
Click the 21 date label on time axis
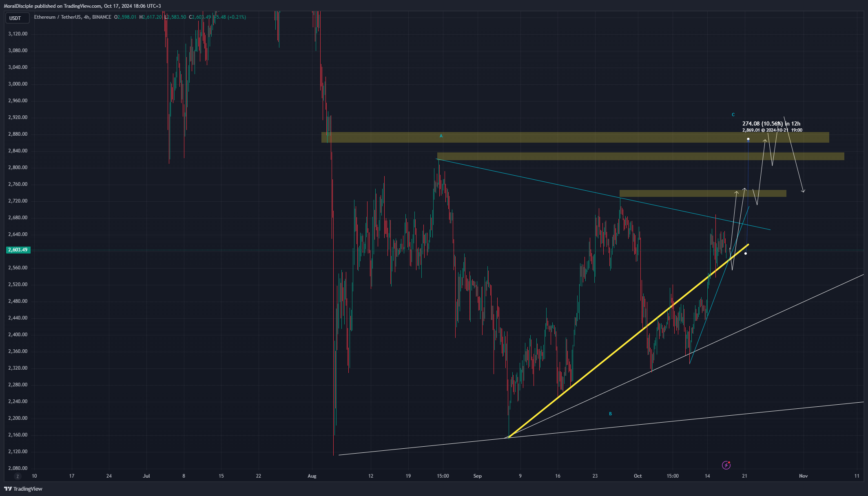click(745, 476)
